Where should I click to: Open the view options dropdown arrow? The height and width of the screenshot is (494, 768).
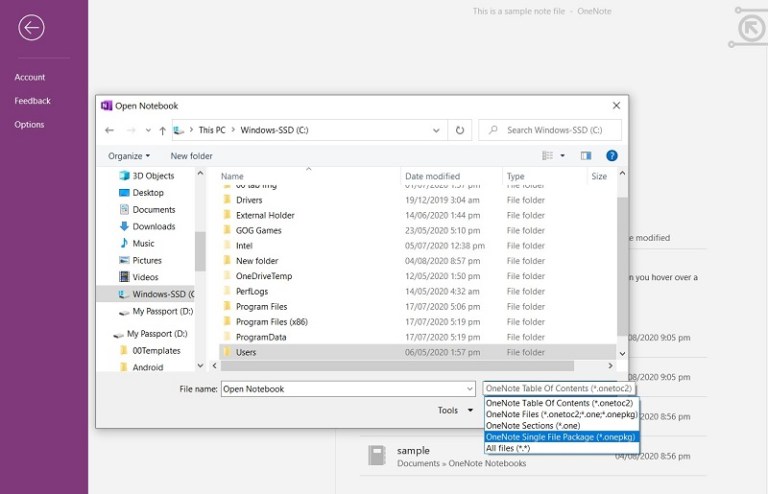point(562,156)
